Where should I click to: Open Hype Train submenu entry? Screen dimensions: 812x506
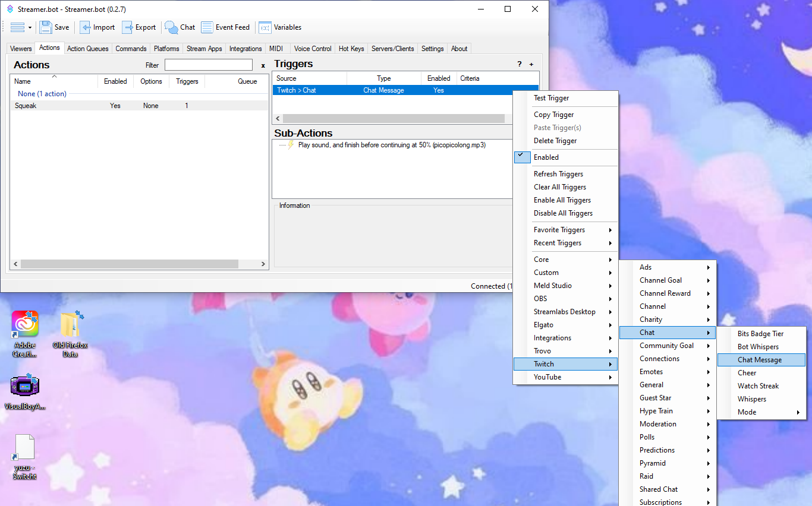668,411
